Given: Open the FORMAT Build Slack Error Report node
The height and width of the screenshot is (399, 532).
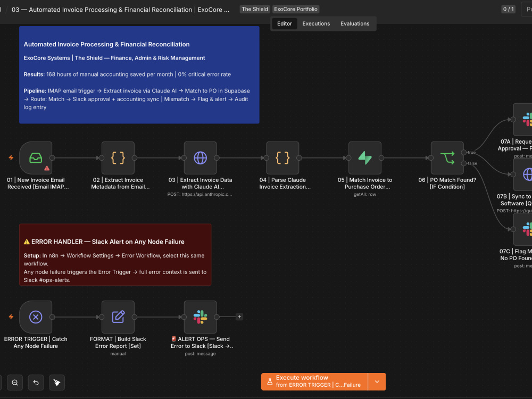Looking at the screenshot, I should coord(118,317).
